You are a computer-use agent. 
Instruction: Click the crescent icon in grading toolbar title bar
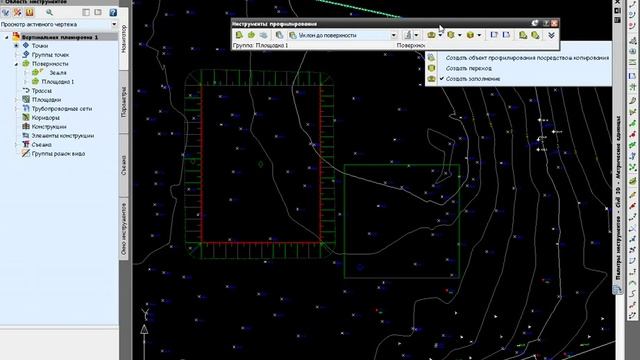535,24
